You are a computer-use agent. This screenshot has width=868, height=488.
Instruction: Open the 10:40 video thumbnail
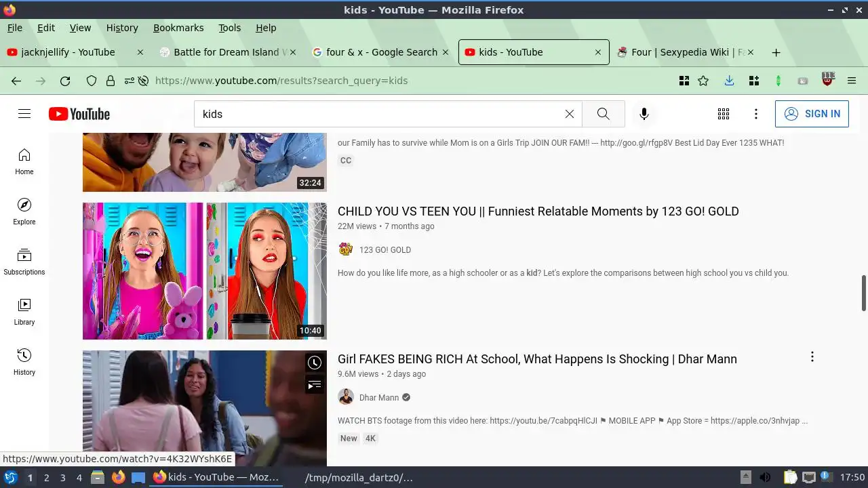point(205,271)
